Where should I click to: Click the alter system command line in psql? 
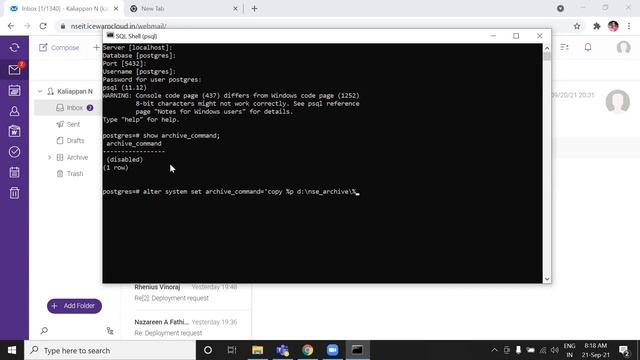click(231, 192)
